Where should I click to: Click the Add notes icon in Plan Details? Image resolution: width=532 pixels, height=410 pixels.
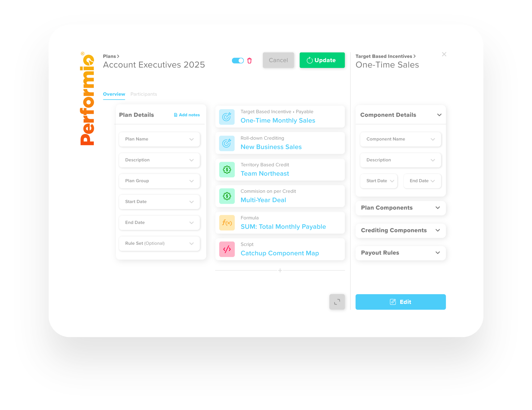tap(176, 115)
